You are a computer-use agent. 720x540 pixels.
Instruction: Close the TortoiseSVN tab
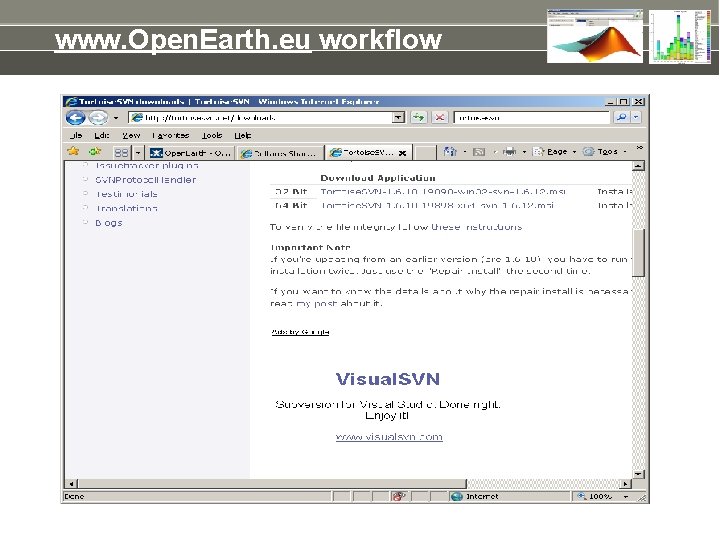[x=402, y=153]
